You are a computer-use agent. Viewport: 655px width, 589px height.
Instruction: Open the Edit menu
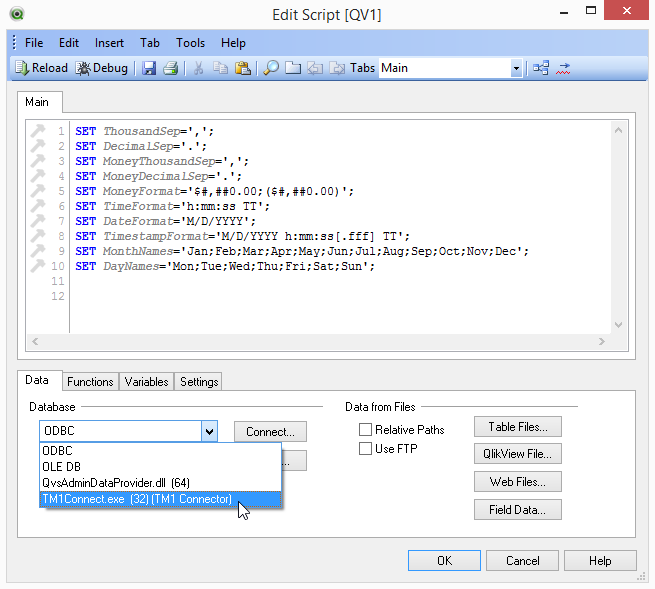(69, 43)
